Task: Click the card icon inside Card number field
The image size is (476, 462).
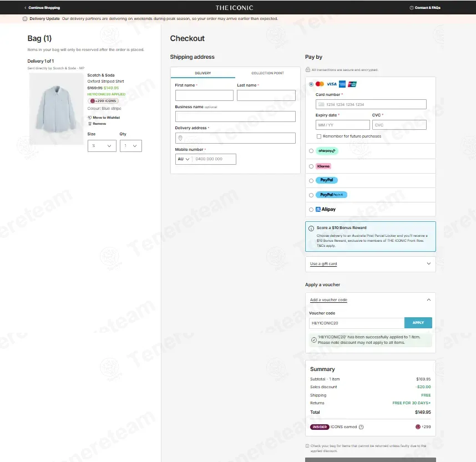Action: click(321, 104)
